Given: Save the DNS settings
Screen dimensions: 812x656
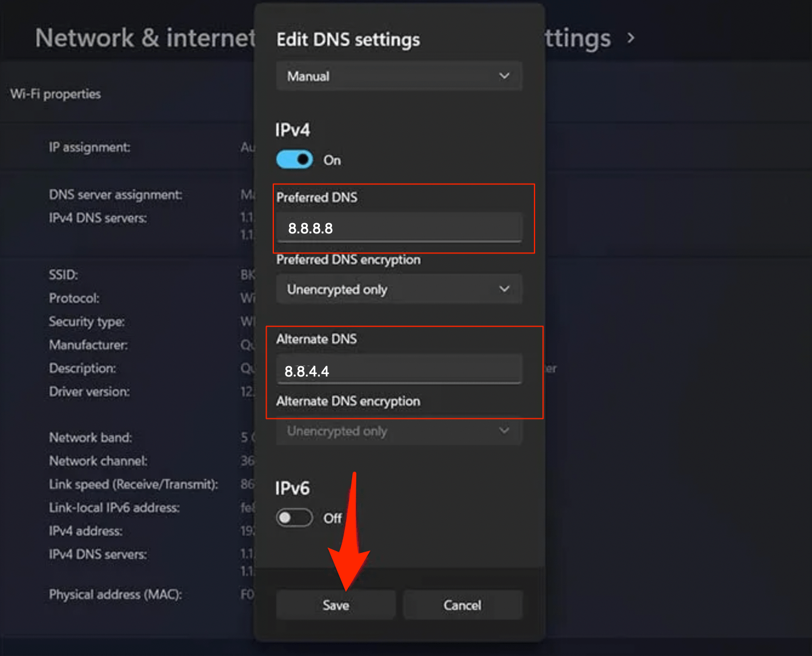Looking at the screenshot, I should pyautogui.click(x=335, y=604).
